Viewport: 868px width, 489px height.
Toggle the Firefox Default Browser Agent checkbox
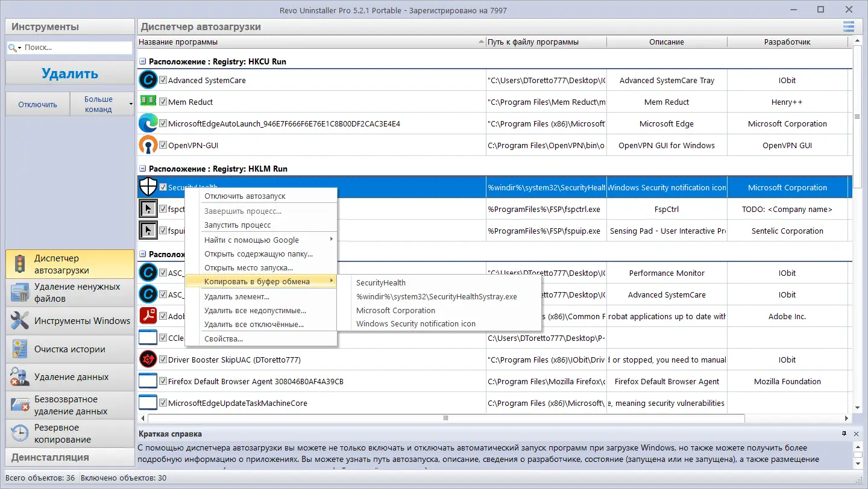[x=163, y=381]
